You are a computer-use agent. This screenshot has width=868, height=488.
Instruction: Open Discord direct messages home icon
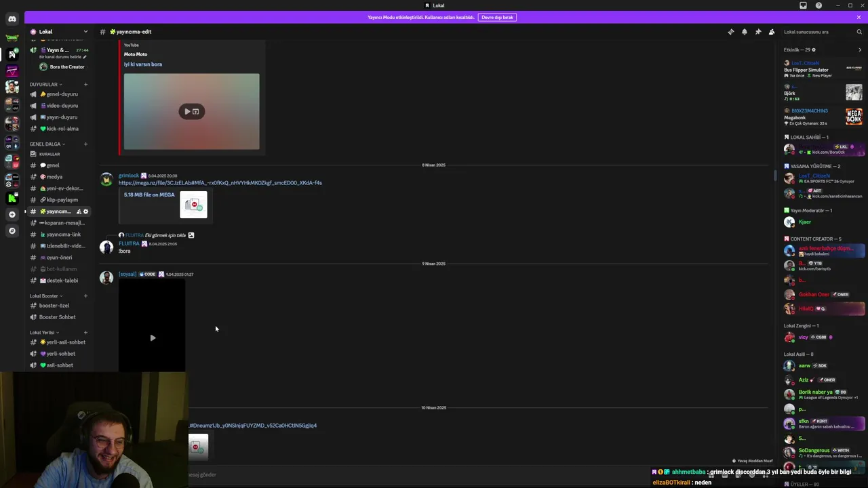[x=12, y=19]
